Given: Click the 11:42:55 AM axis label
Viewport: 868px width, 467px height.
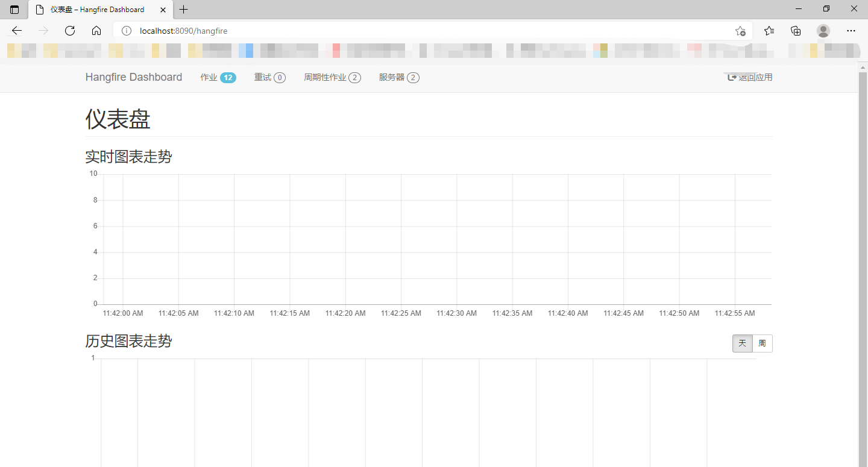Looking at the screenshot, I should pyautogui.click(x=735, y=313).
